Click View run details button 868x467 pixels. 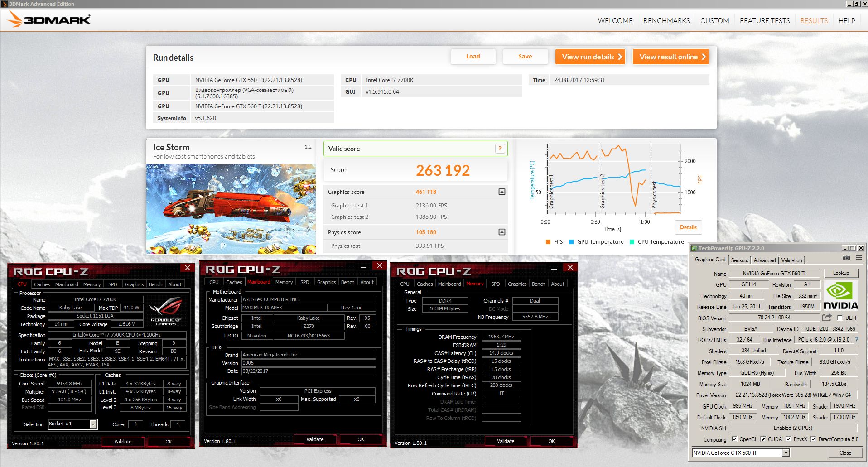tap(590, 57)
